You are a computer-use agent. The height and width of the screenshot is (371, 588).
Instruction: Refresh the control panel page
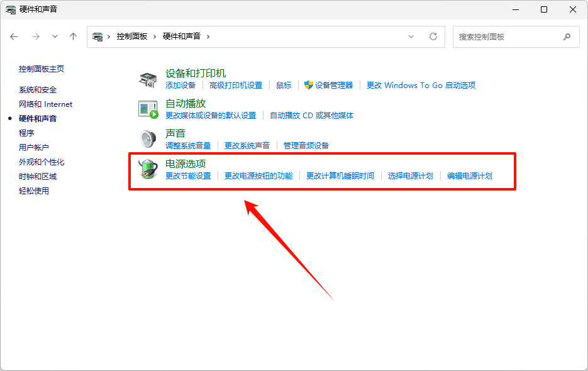click(x=433, y=36)
